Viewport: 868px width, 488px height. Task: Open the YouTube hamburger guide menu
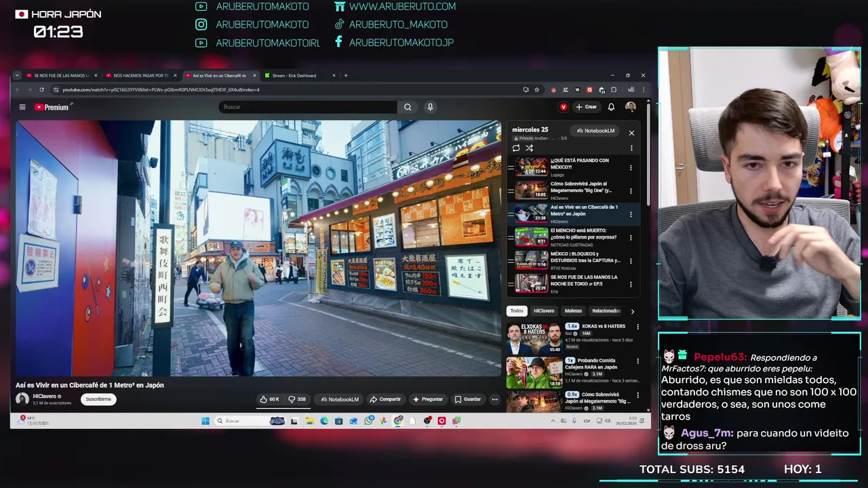[x=22, y=107]
